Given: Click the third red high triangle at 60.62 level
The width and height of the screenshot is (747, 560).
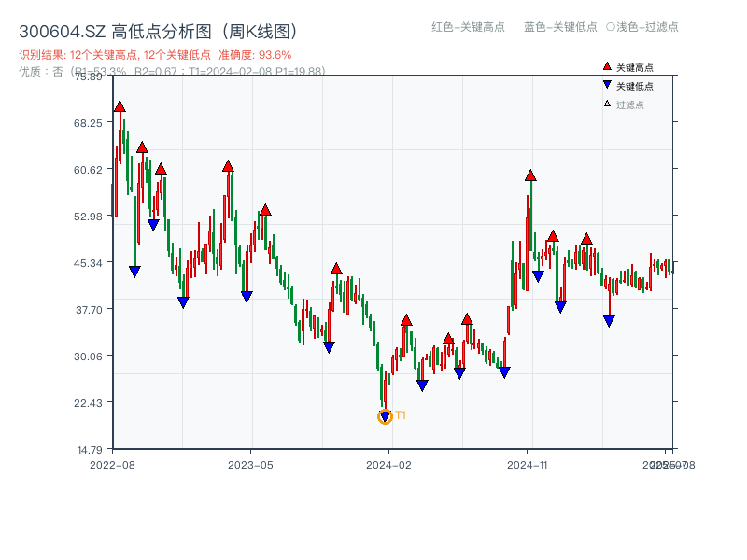Looking at the screenshot, I should click(161, 169).
